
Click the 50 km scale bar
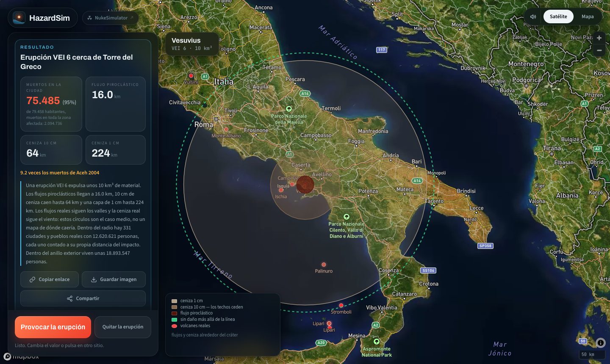coord(592,354)
